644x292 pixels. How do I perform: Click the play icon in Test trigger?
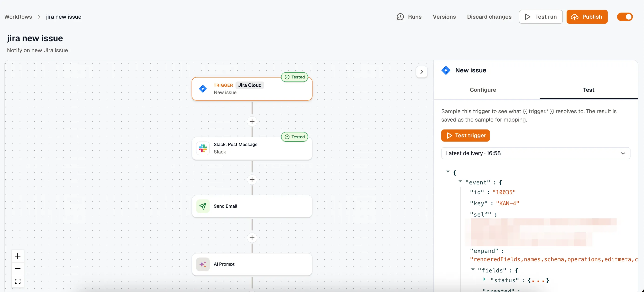449,136
